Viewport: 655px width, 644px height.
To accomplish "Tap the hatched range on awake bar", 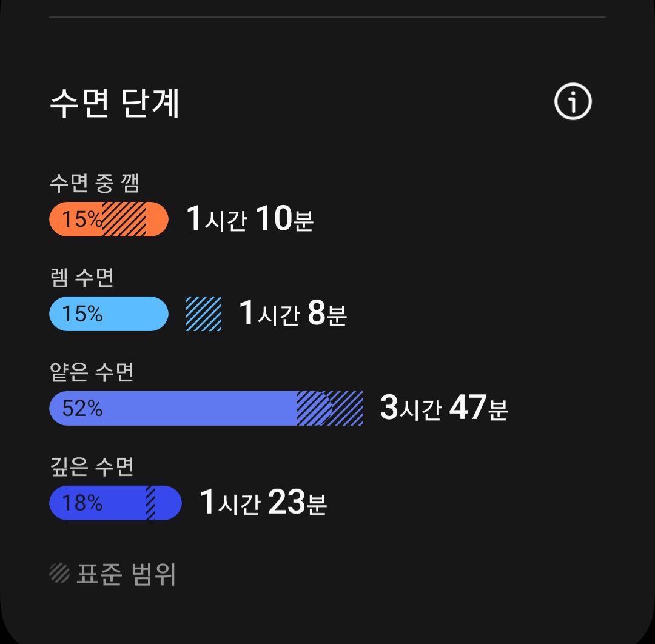I will tap(124, 220).
